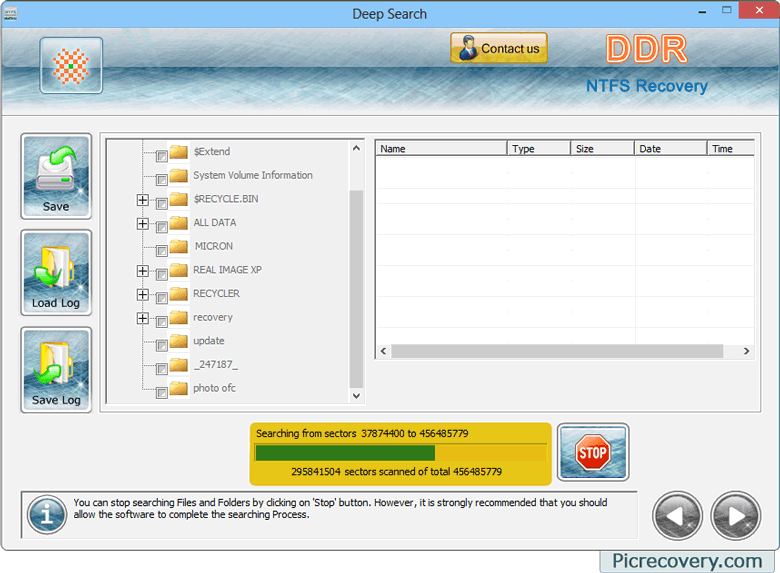This screenshot has height=573, width=780.
Task: Expand the recovery tree node
Action: click(142, 318)
